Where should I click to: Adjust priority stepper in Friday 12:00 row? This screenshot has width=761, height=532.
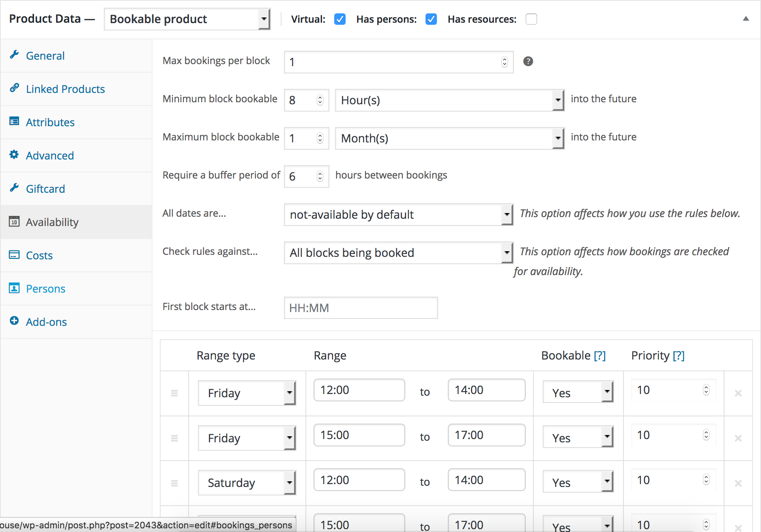(706, 390)
